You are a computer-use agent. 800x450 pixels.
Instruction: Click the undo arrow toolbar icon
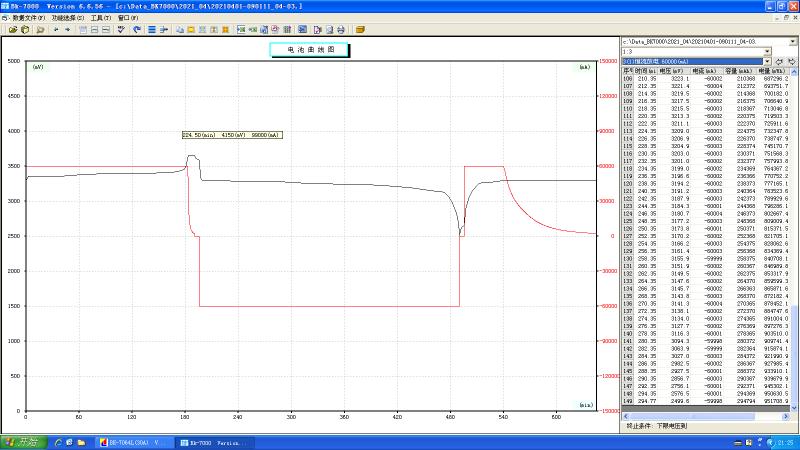(x=135, y=29)
